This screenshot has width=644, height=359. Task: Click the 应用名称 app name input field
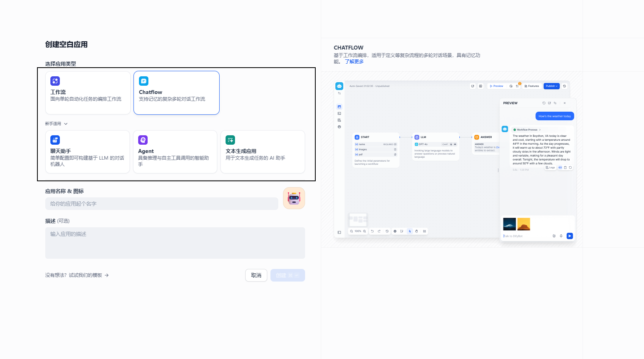pyautogui.click(x=161, y=204)
